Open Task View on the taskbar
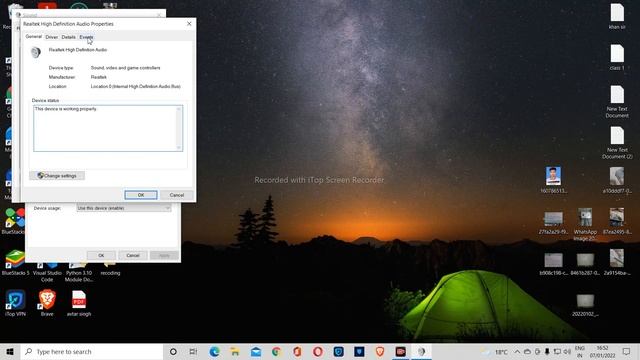640x360 pixels. (x=193, y=351)
